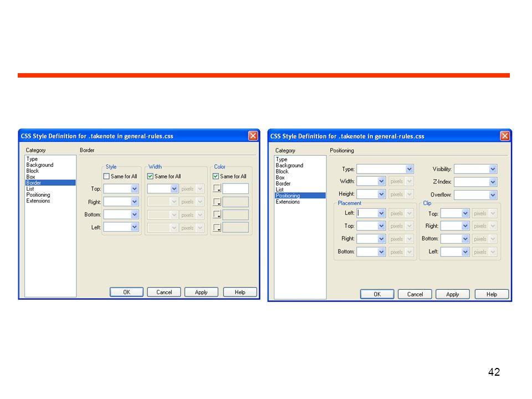Select Border category in Border dialog
The image size is (532, 399).
50,182
